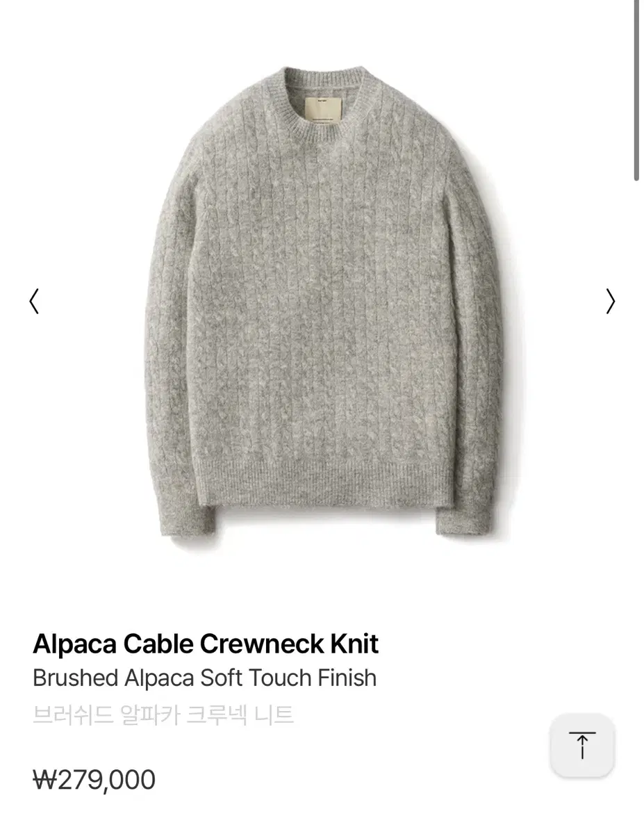This screenshot has height=834, width=644.
Task: Open the Alpaca Cable Crewneck Knit title
Action: click(206, 644)
